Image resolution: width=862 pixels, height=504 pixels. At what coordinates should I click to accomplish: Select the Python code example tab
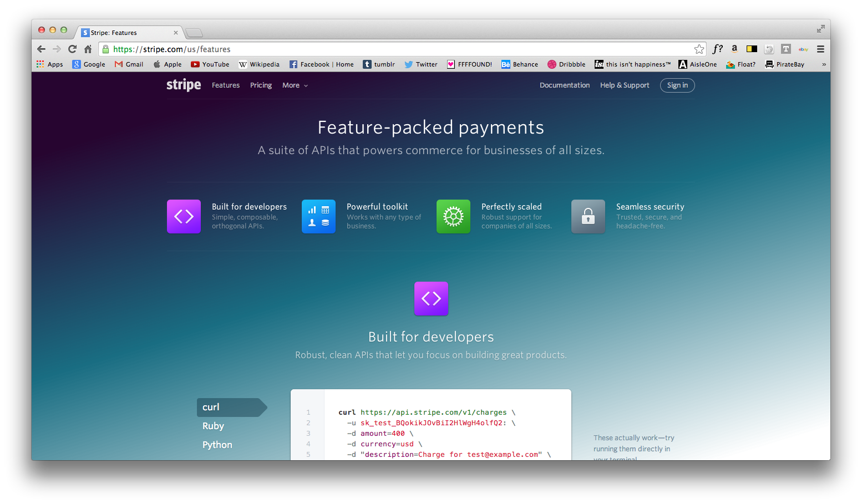coord(217,445)
